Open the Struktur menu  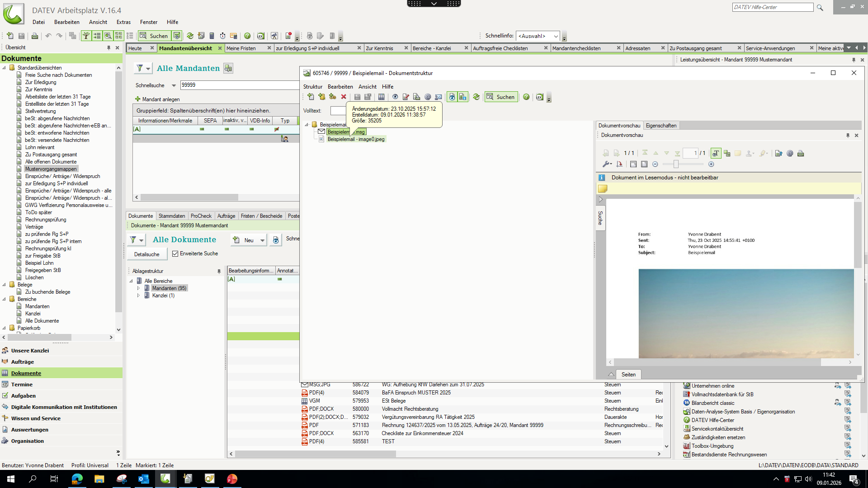pos(312,87)
